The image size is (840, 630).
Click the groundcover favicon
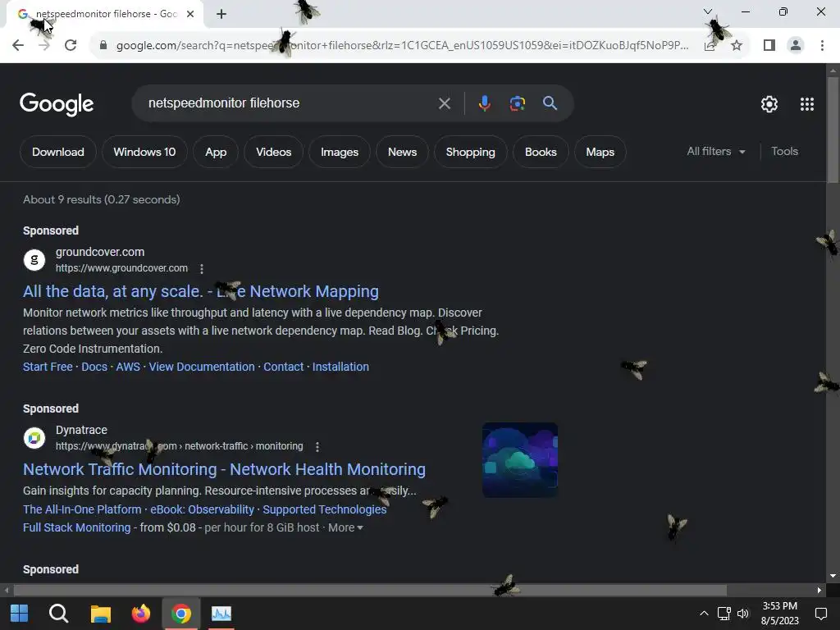(x=34, y=260)
